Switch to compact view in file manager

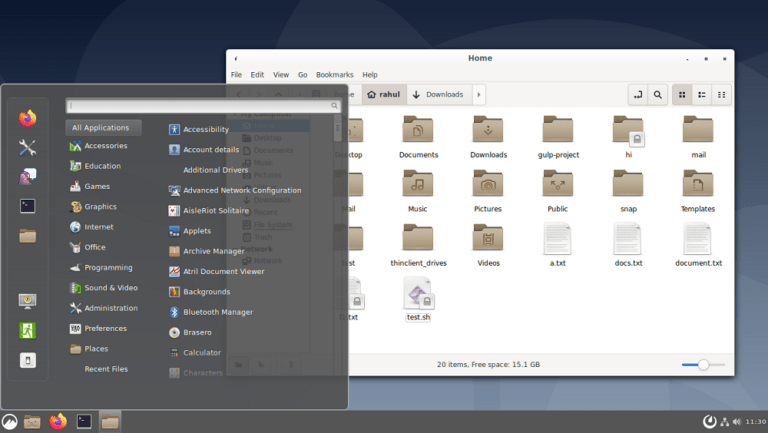coord(721,95)
